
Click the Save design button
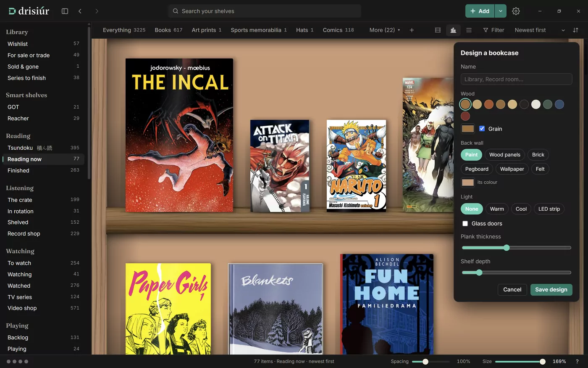pos(551,290)
